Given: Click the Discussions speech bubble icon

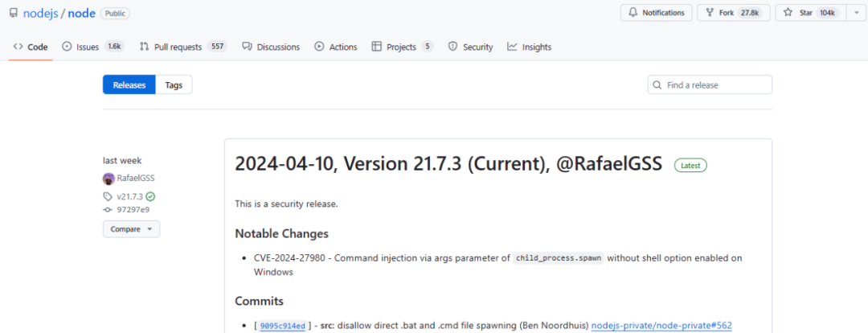Looking at the screenshot, I should point(248,47).
